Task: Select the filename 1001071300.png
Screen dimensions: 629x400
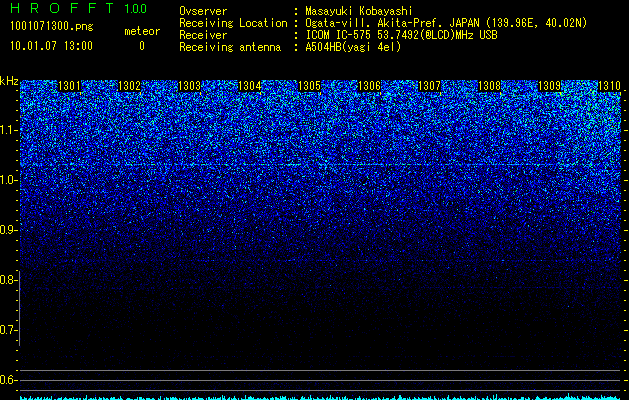Action: pos(52,27)
